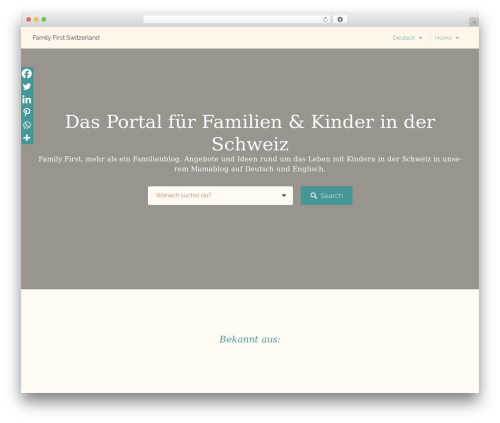Expand the Deutsch language menu
The image size is (500, 423).
(407, 38)
